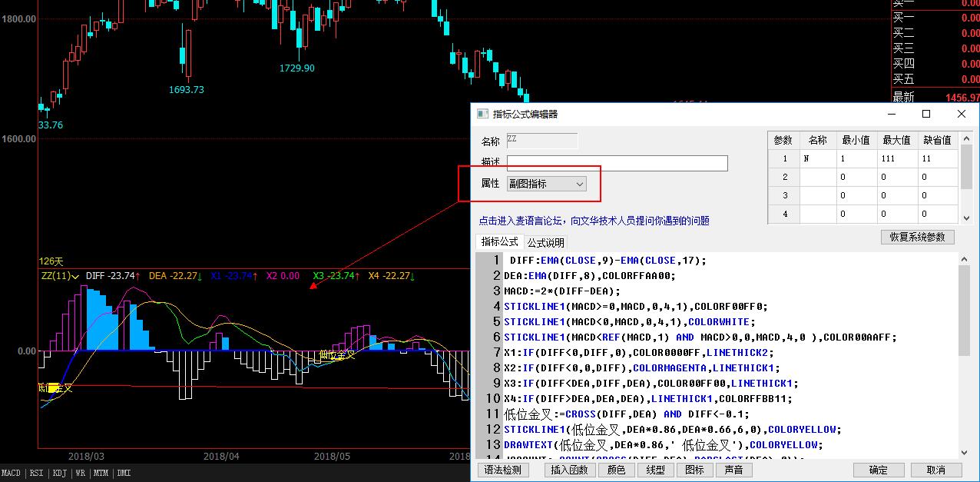Click parameter 1 最大值 cell showing 111
The image size is (980, 482).
click(x=896, y=158)
